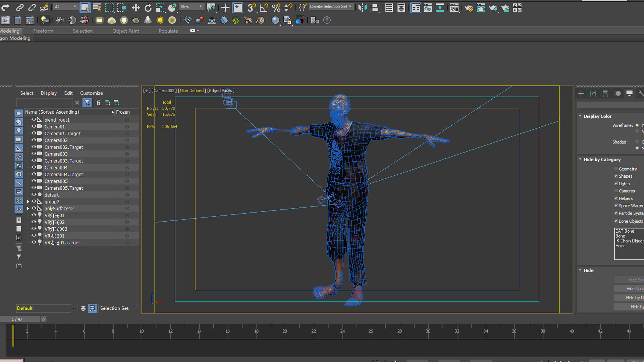Click in the scene explorer search field

pyautogui.click(x=44, y=103)
